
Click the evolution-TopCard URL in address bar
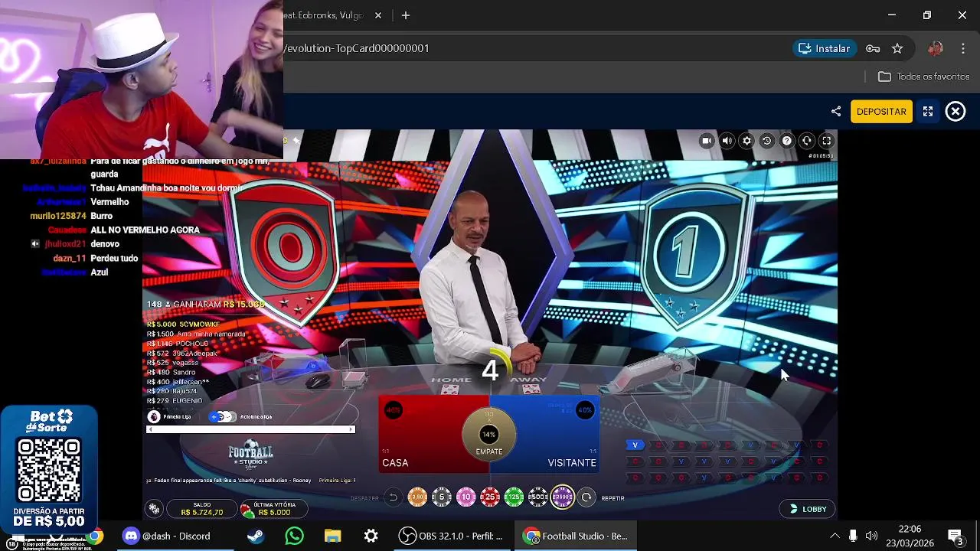(357, 48)
